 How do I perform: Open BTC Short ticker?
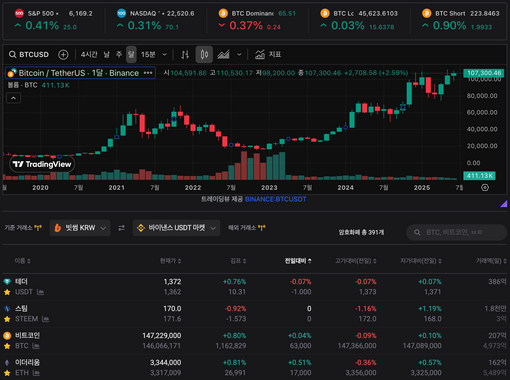point(460,20)
